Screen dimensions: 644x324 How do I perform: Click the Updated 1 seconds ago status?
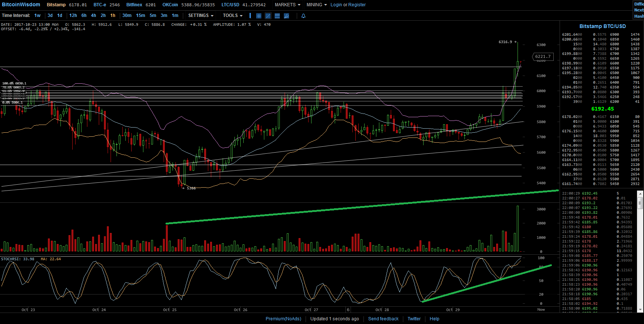334,319
